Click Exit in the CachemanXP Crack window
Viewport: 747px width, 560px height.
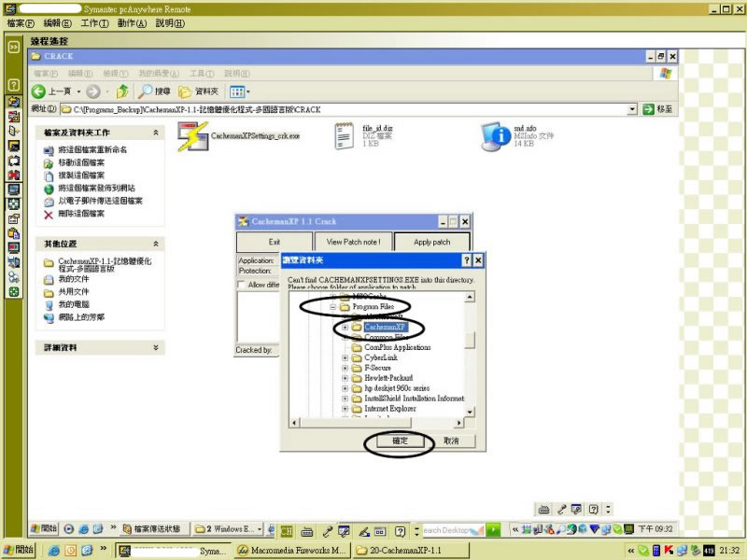tap(275, 242)
